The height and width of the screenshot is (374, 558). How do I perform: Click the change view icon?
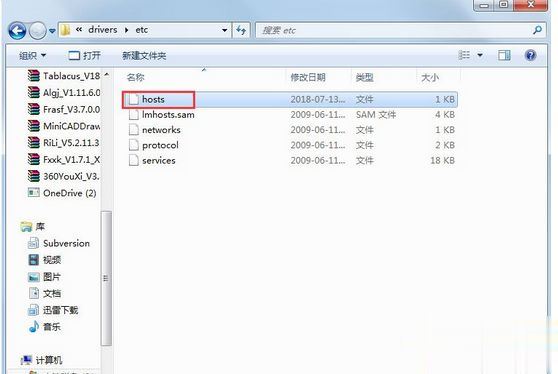464,55
